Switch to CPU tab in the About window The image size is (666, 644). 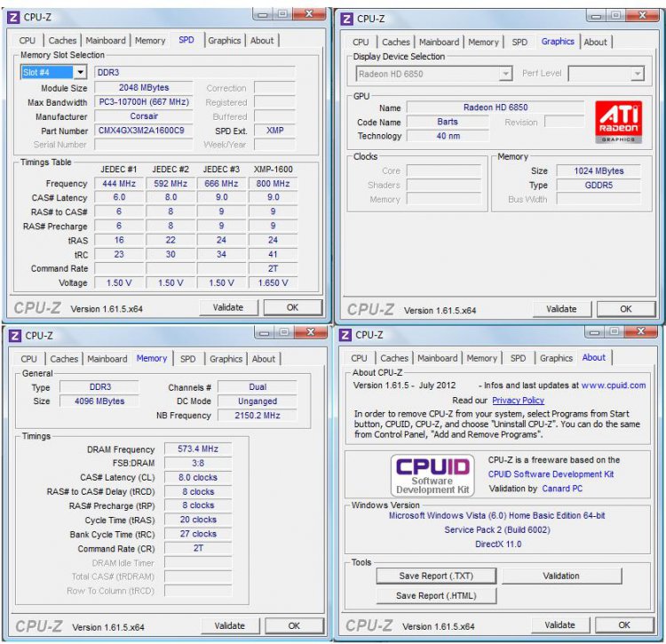pyautogui.click(x=359, y=358)
